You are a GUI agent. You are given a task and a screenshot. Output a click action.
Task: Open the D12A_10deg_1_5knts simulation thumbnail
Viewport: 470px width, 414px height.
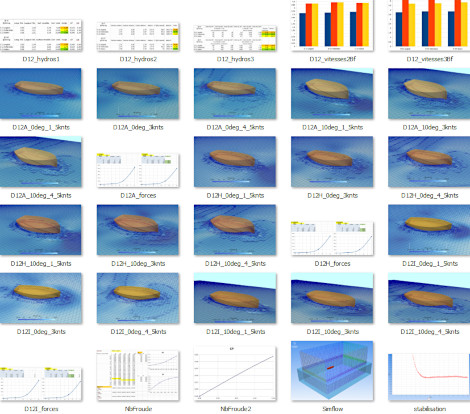pos(332,93)
